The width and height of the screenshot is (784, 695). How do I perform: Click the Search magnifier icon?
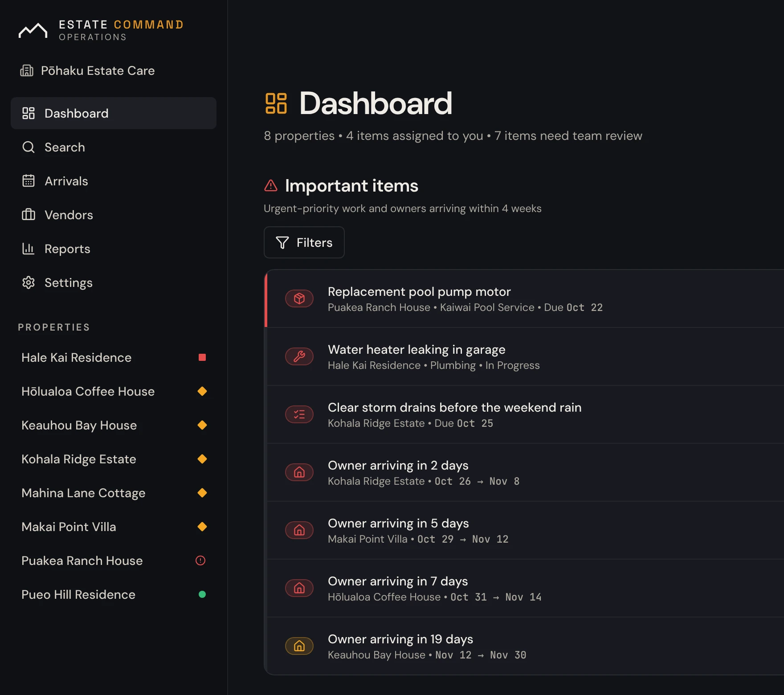point(29,147)
